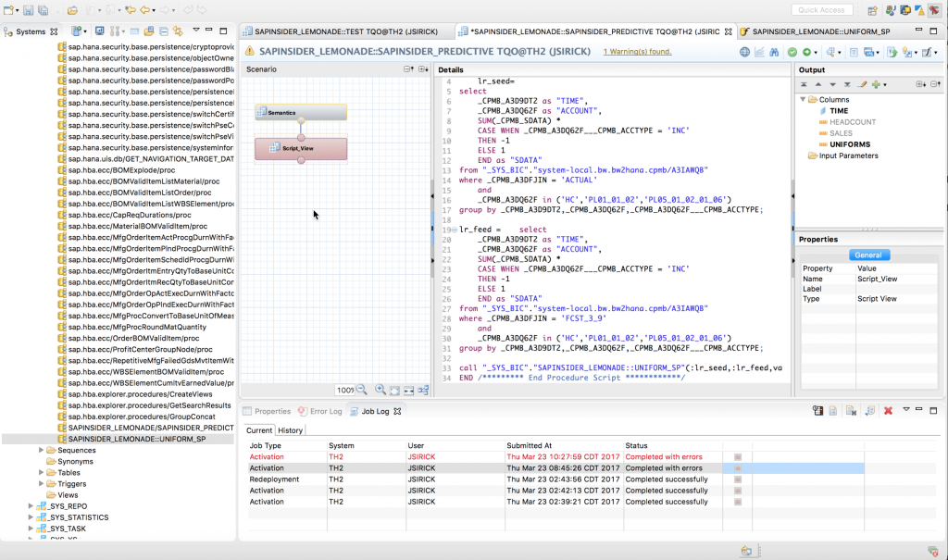Expand all in Output pane
The height and width of the screenshot is (560, 948).
[x=921, y=84]
